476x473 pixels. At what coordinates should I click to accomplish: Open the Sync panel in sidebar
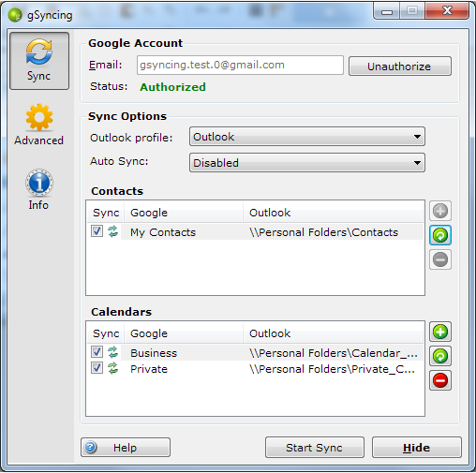point(39,61)
